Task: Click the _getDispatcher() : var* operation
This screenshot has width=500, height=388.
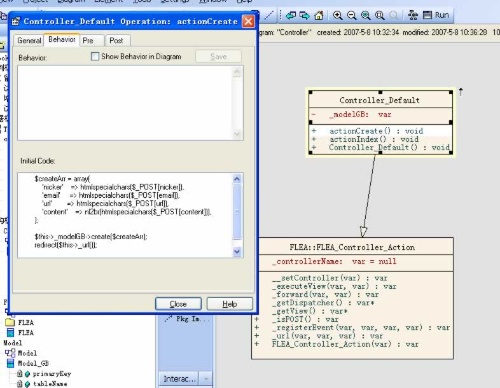Action: point(323,303)
